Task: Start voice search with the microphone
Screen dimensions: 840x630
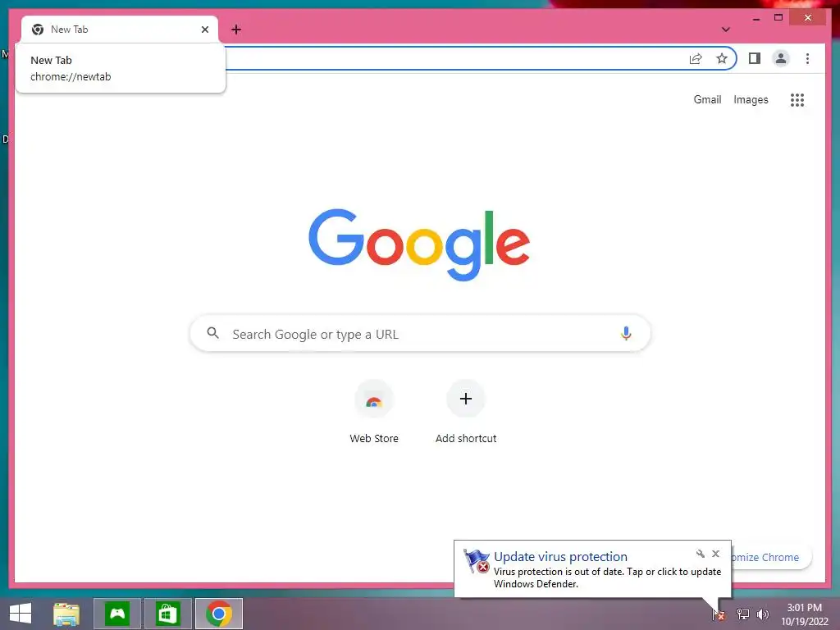Action: (626, 333)
